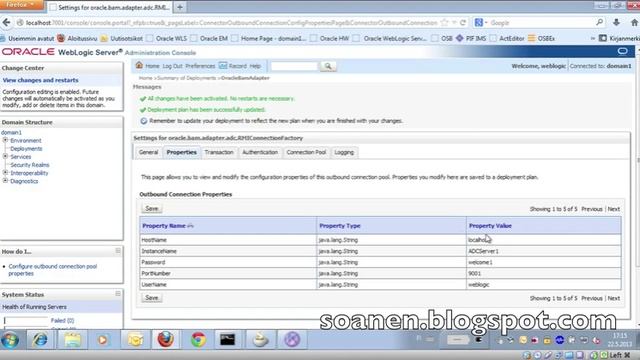Open the Oracle WLS bookmark

167,38
